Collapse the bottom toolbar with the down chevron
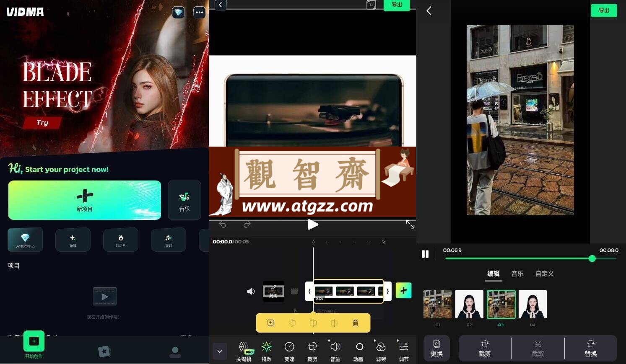The height and width of the screenshot is (364, 626). click(220, 351)
